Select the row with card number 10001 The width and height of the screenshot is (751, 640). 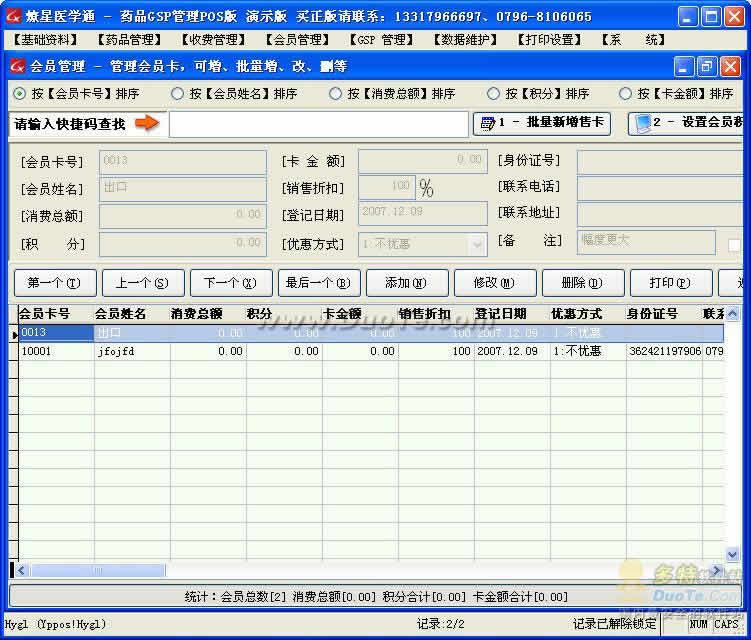pos(371,352)
